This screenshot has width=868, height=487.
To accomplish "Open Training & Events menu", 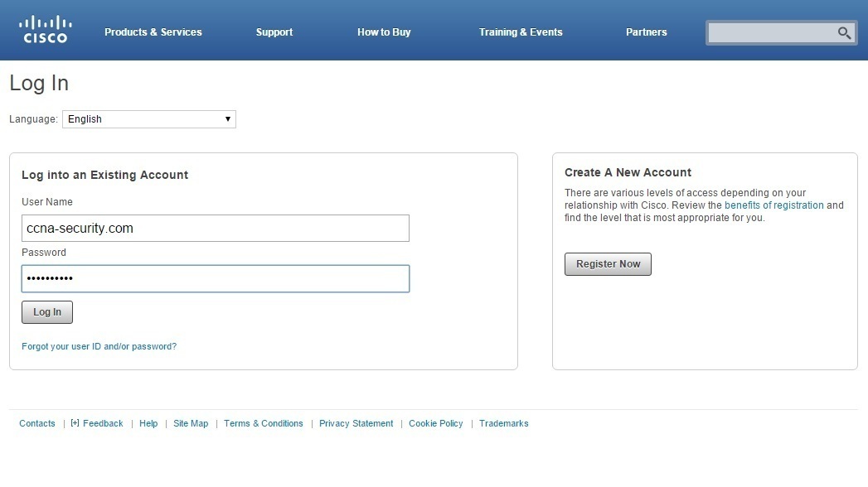I will (x=521, y=32).
